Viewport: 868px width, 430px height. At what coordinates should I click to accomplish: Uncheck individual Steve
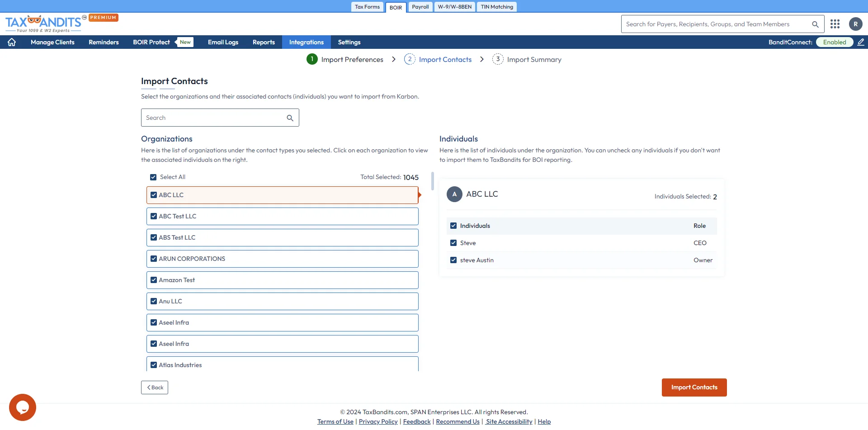coord(453,243)
